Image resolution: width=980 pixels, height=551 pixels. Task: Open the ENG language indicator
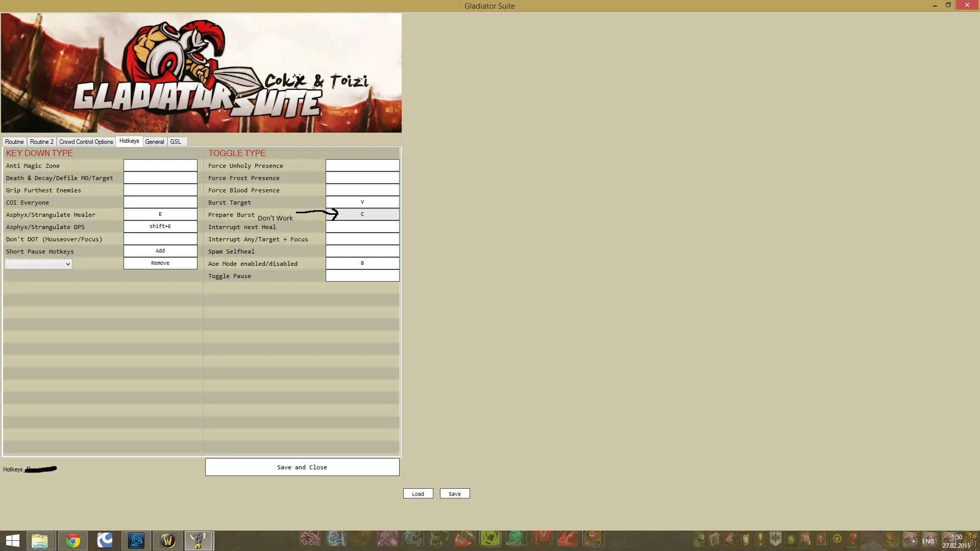(928, 541)
